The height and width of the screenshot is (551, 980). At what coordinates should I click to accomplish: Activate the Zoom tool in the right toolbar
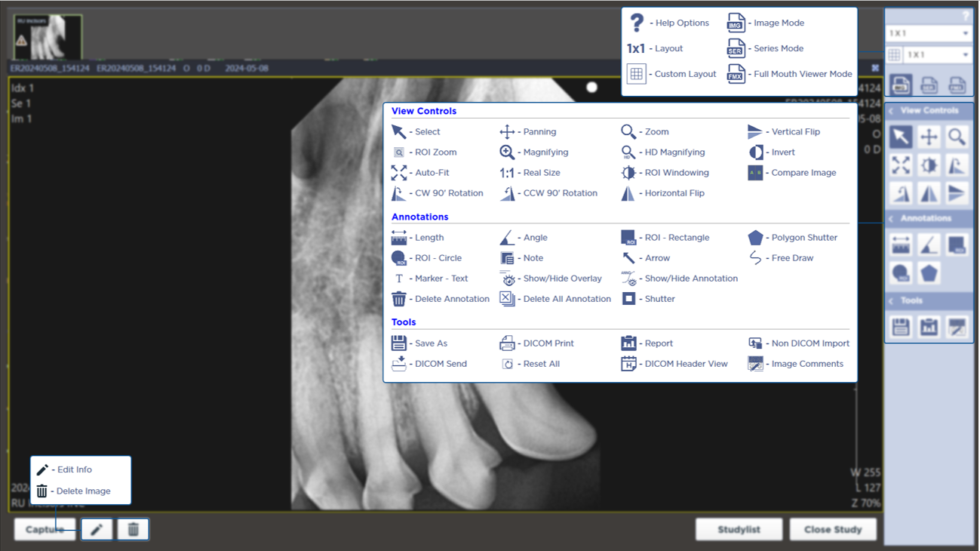(957, 137)
